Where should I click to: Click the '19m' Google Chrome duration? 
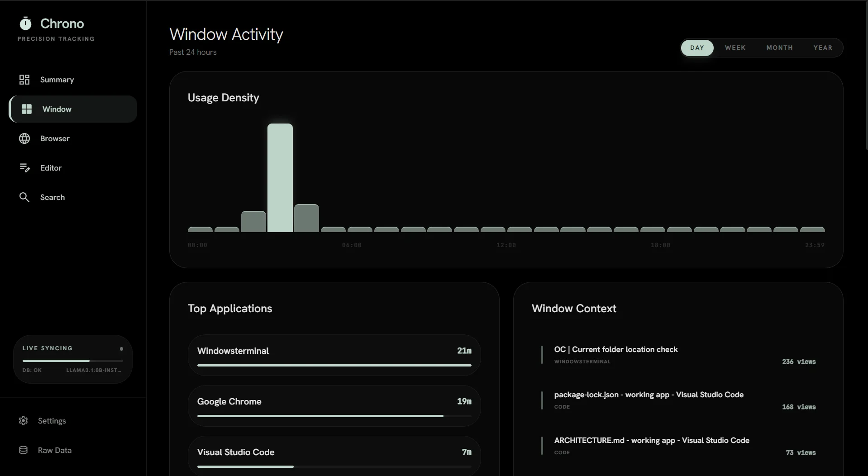pyautogui.click(x=464, y=401)
